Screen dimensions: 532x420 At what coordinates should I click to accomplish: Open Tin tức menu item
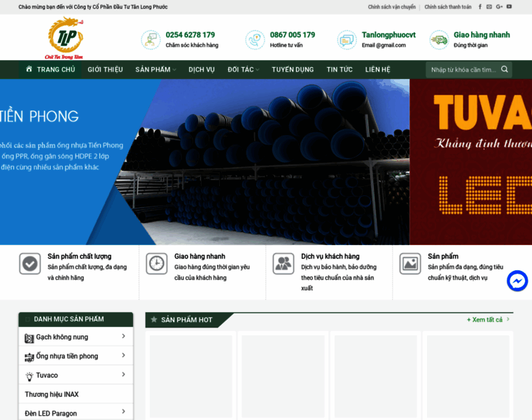point(339,69)
